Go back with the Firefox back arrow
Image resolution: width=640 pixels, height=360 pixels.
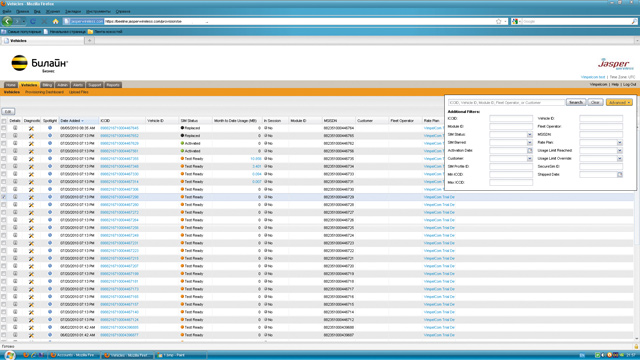point(7,21)
